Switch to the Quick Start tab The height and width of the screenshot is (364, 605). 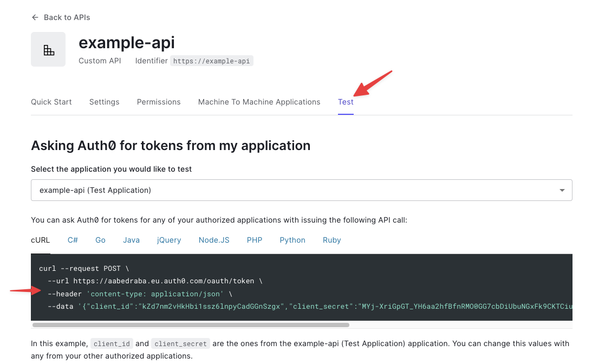[51, 102]
